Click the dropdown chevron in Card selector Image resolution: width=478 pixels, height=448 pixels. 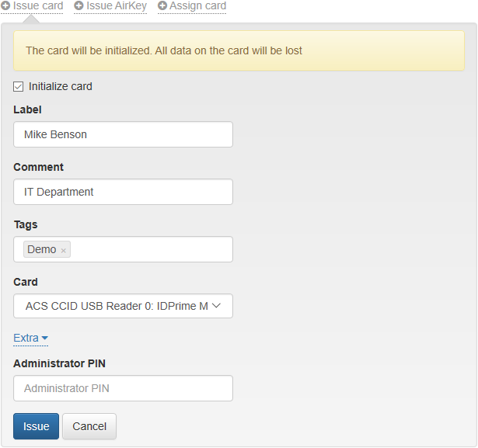click(217, 306)
